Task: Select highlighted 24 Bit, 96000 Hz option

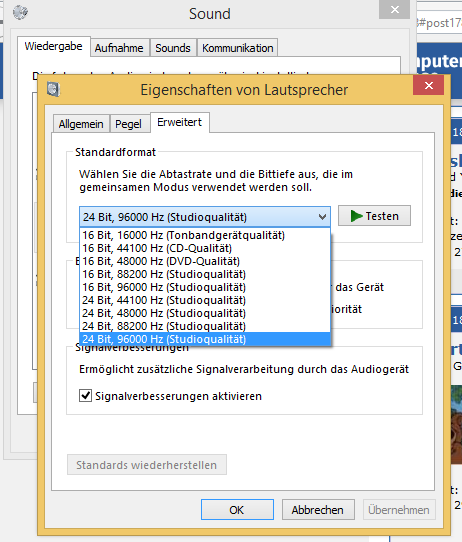Action: coord(205,339)
